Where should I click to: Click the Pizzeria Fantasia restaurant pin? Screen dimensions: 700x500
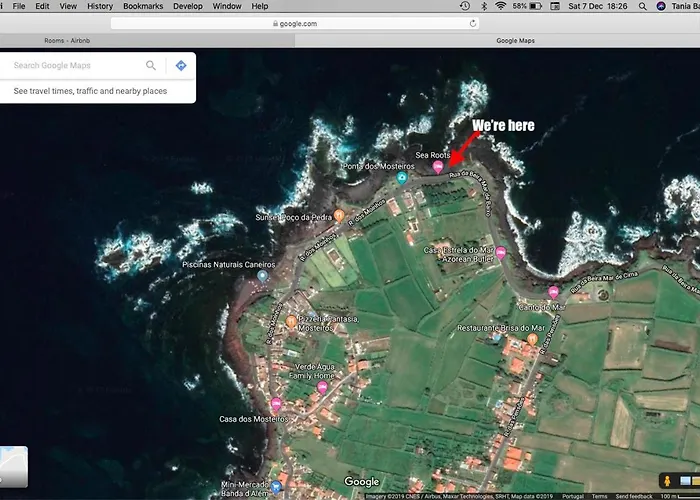click(x=291, y=321)
